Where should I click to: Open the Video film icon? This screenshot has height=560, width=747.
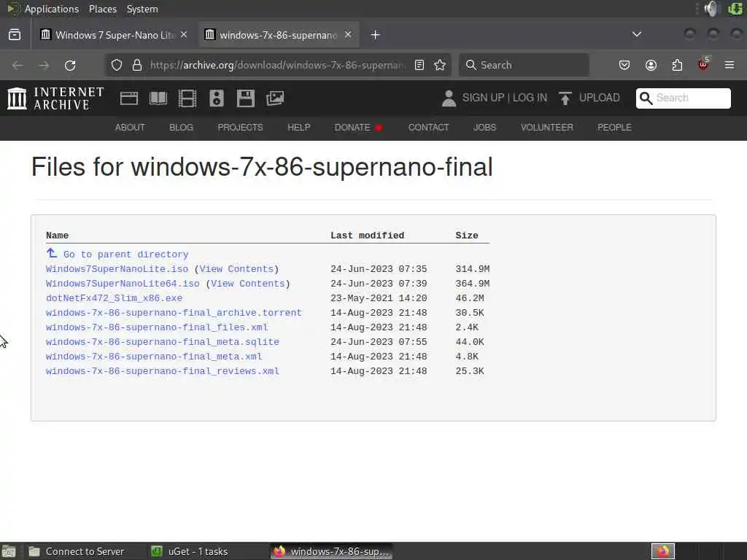(x=187, y=98)
